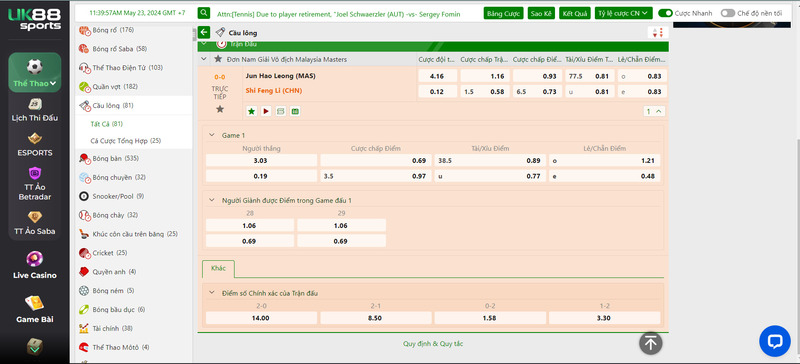This screenshot has width=800, height=364.
Task: Open the scoreboard icon next to play
Action: pos(280,111)
